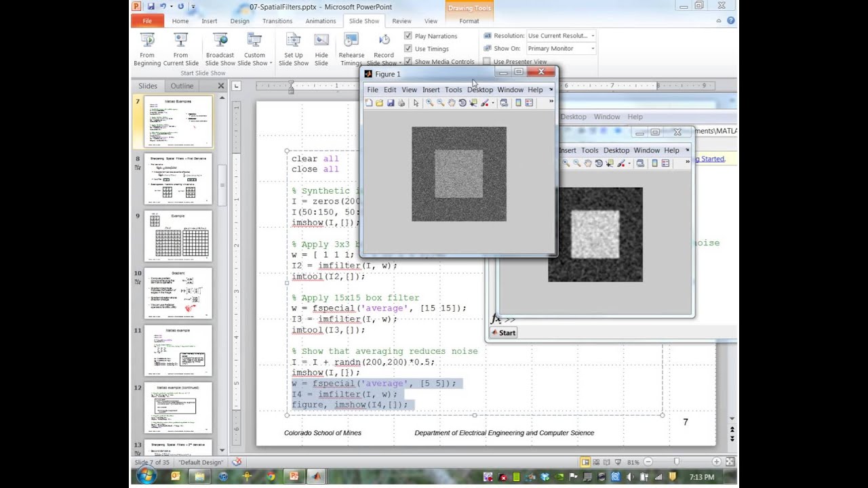The width and height of the screenshot is (868, 488).
Task: Start slide show From Current Slide
Action: tap(180, 49)
